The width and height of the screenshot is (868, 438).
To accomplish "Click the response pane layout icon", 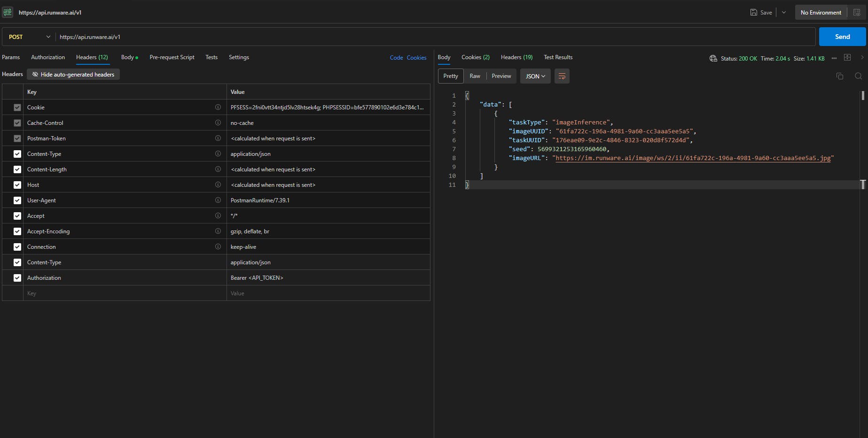I will click(847, 57).
